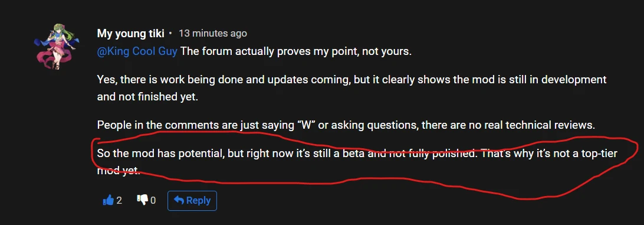Click the thumbs up like icon
Viewport: 644px width, 225px height.
tap(108, 200)
